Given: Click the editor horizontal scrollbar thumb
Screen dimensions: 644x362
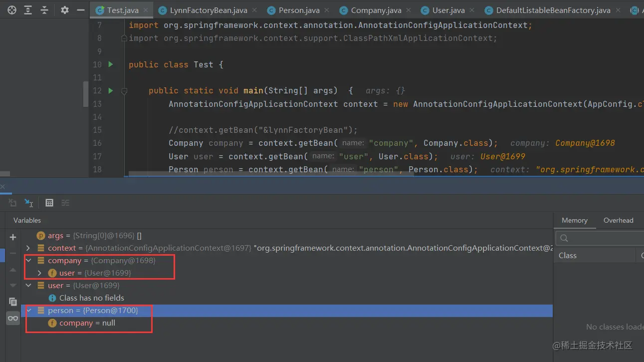Looking at the screenshot, I should [271, 174].
